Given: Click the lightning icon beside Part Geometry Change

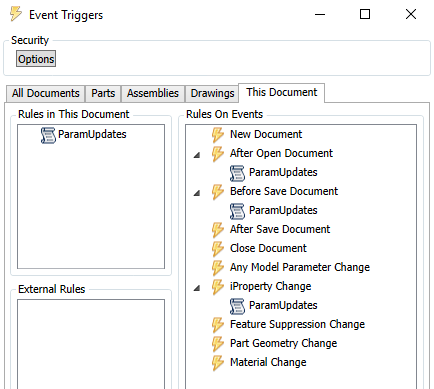Looking at the screenshot, I should pos(218,344).
